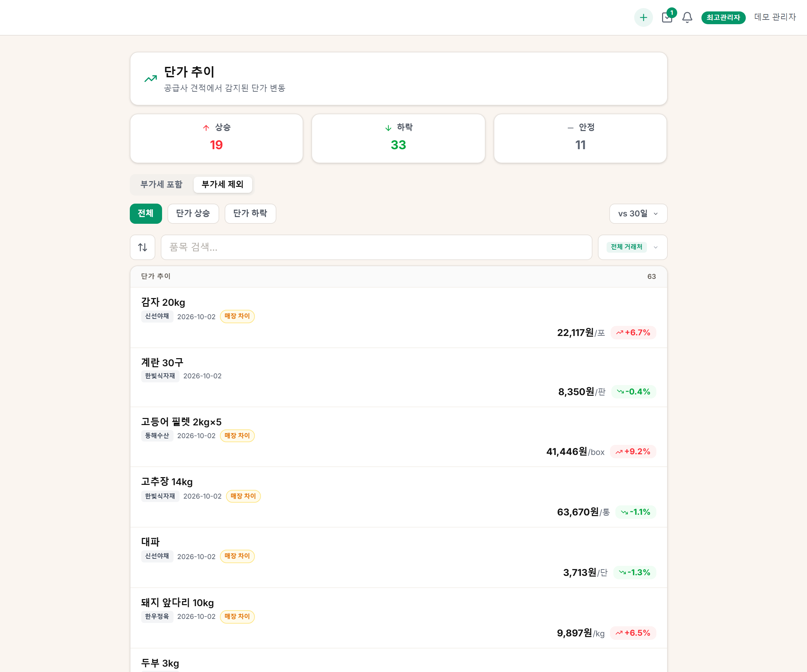Click the green plus add button

point(643,17)
